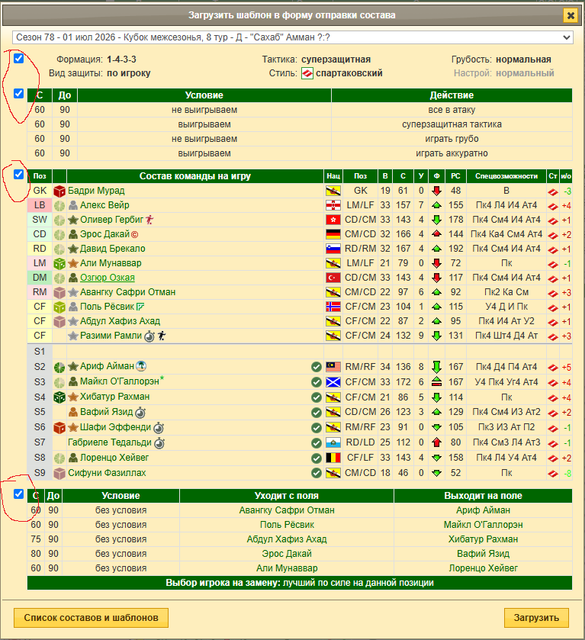The width and height of the screenshot is (585, 640).
Task: Open player Бадри Мурад profile
Action: pyautogui.click(x=96, y=191)
